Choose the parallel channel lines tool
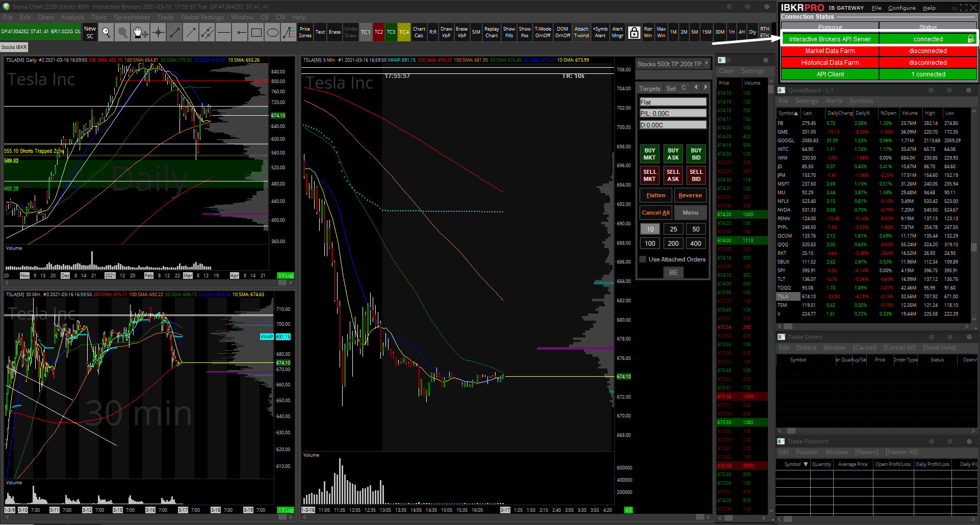The width and height of the screenshot is (980, 525). point(207,33)
